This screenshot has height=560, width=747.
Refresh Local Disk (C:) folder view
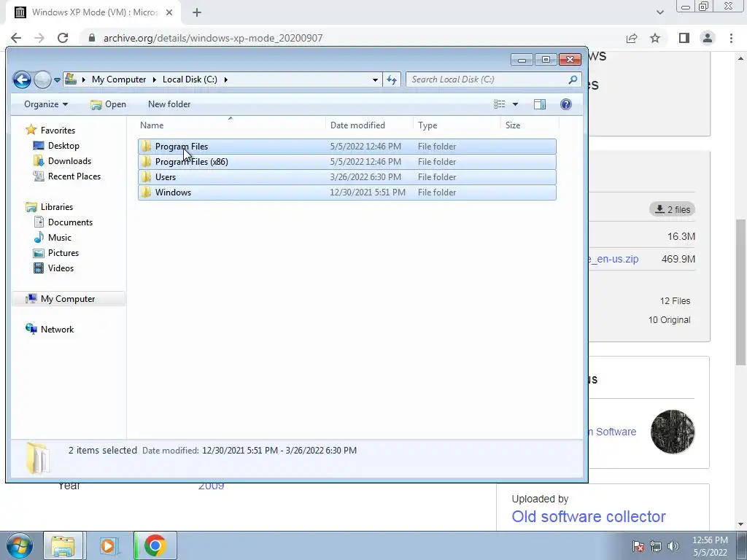392,79
